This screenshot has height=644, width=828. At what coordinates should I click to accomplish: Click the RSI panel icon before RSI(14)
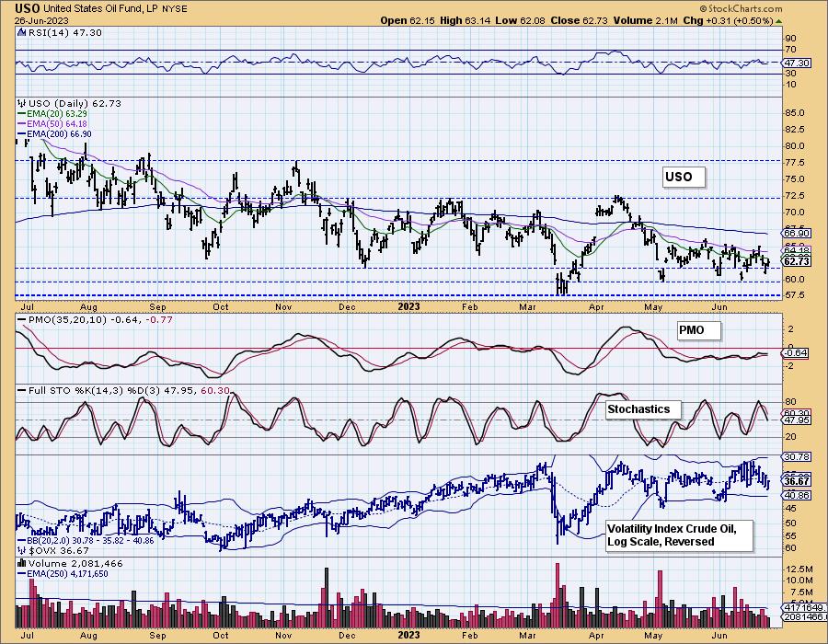(22, 33)
